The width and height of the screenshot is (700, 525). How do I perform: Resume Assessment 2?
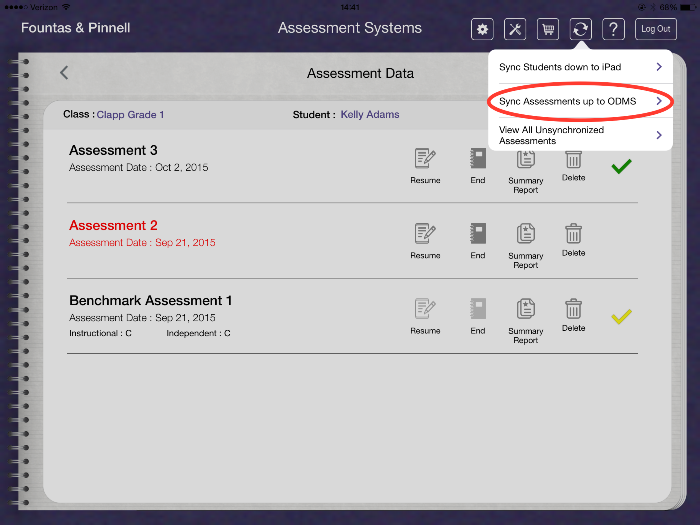coord(425,241)
